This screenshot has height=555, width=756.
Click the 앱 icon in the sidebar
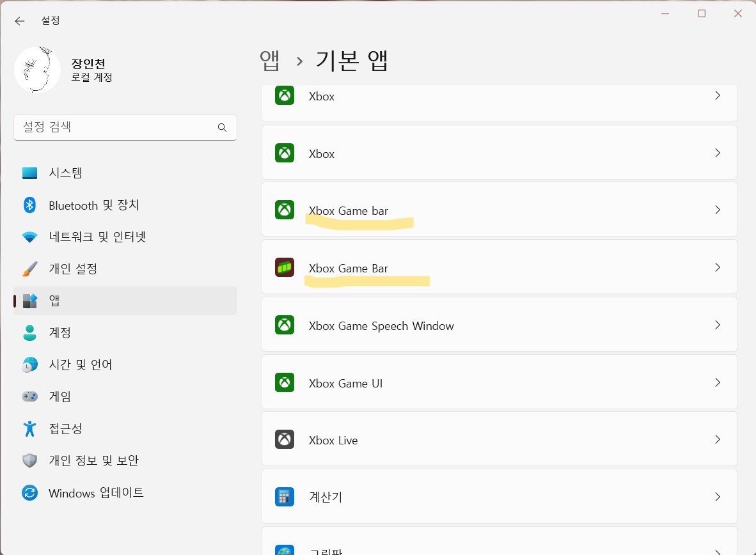coord(30,301)
